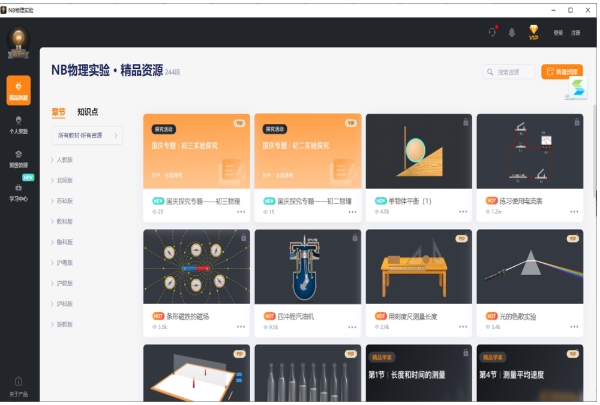Click the orange 新建资源 button
This screenshot has width=600, height=405.
(561, 72)
